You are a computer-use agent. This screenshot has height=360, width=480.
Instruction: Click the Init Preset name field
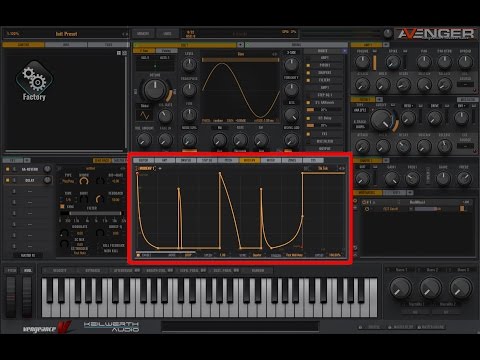coord(66,34)
